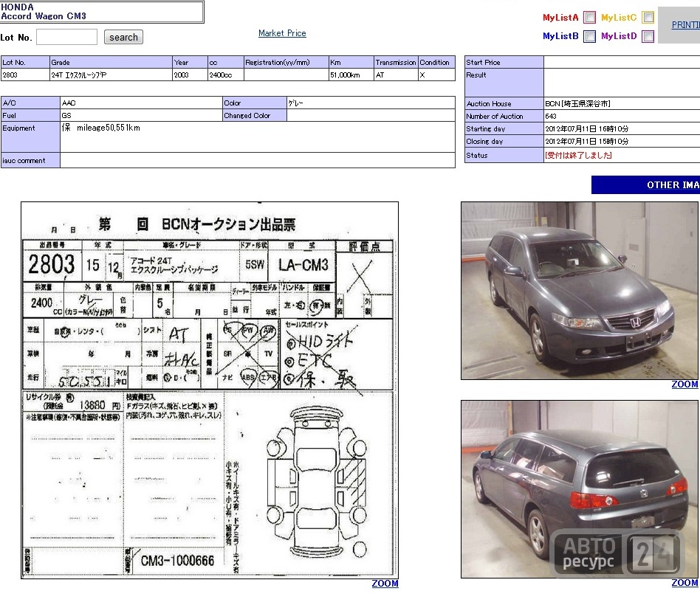Viewport: 700px width, 594px height.
Task: Open the rear view car photo
Action: (580, 489)
